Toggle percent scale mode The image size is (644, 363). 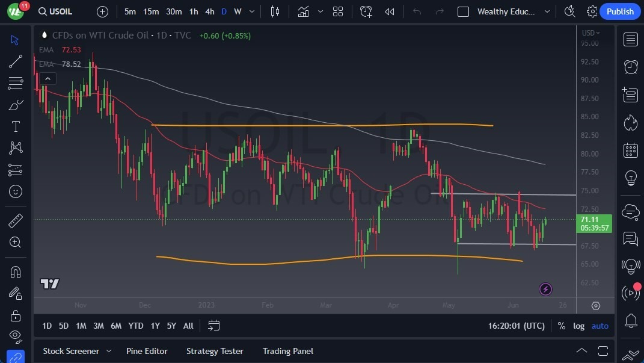point(561,326)
